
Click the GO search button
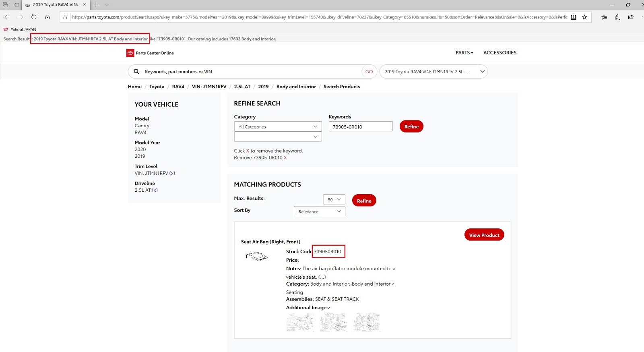pyautogui.click(x=369, y=72)
